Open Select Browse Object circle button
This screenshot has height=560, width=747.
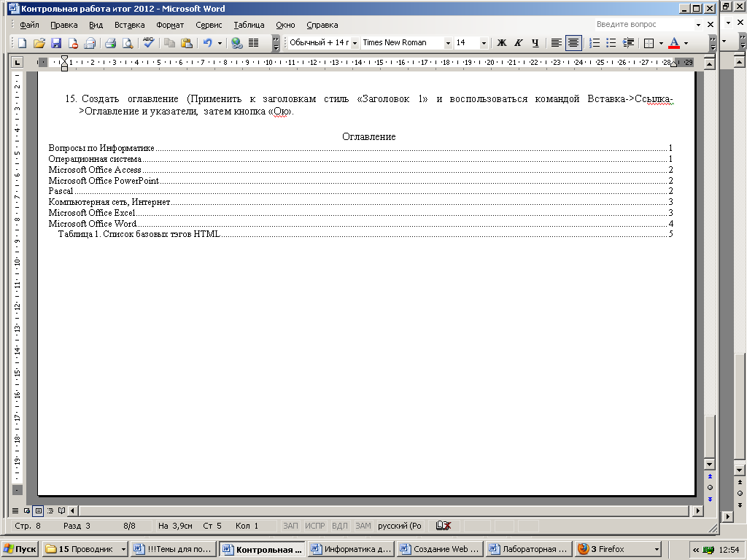tap(710, 488)
